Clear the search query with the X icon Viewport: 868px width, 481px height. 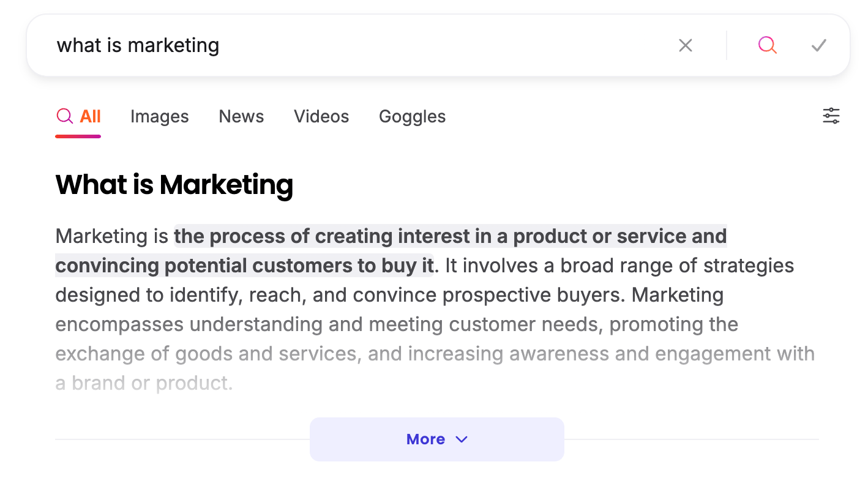[x=686, y=45]
